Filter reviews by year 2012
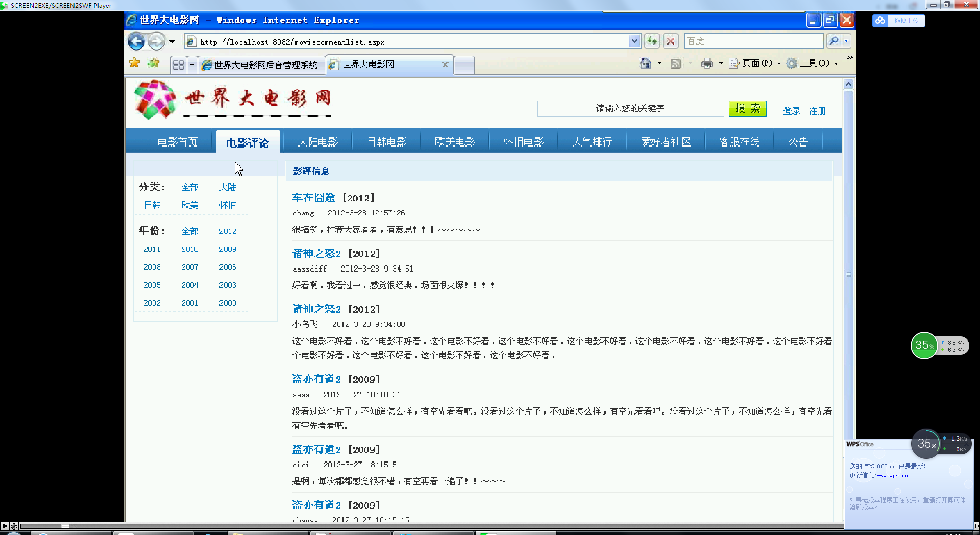Viewport: 980px width, 535px height. tap(228, 231)
